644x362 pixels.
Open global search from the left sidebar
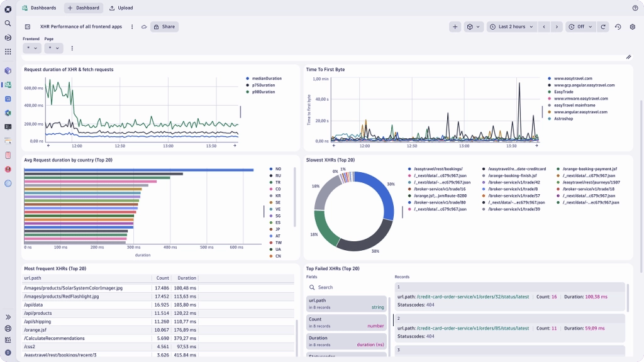pos(7,23)
